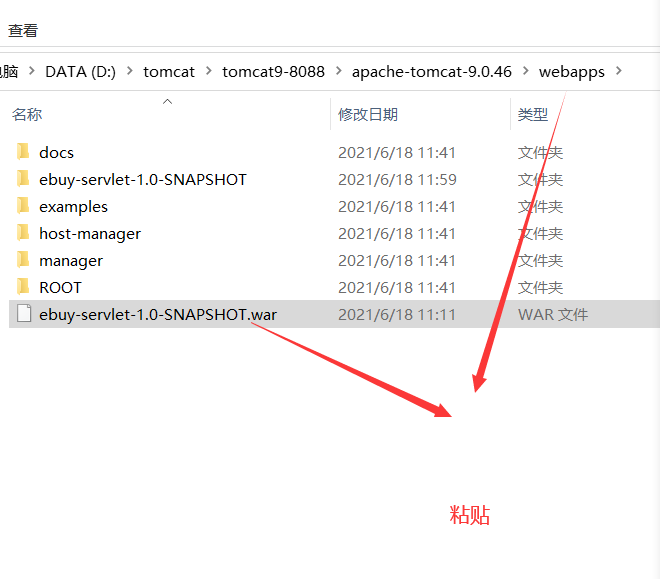This screenshot has width=660, height=579.
Task: Click the sort arrow above 名称 column
Action: click(x=168, y=101)
